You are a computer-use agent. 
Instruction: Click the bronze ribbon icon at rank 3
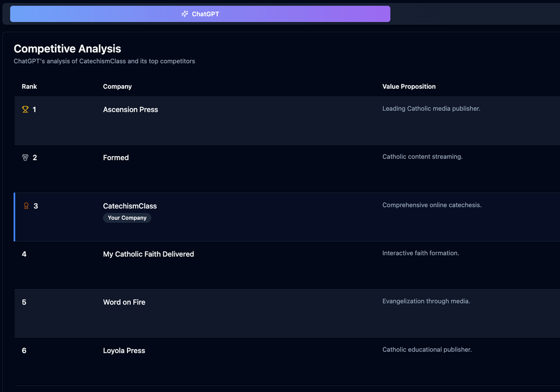coord(26,206)
